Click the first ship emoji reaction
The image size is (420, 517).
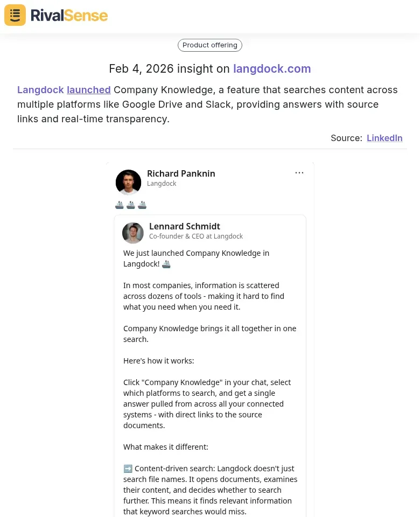(x=120, y=205)
